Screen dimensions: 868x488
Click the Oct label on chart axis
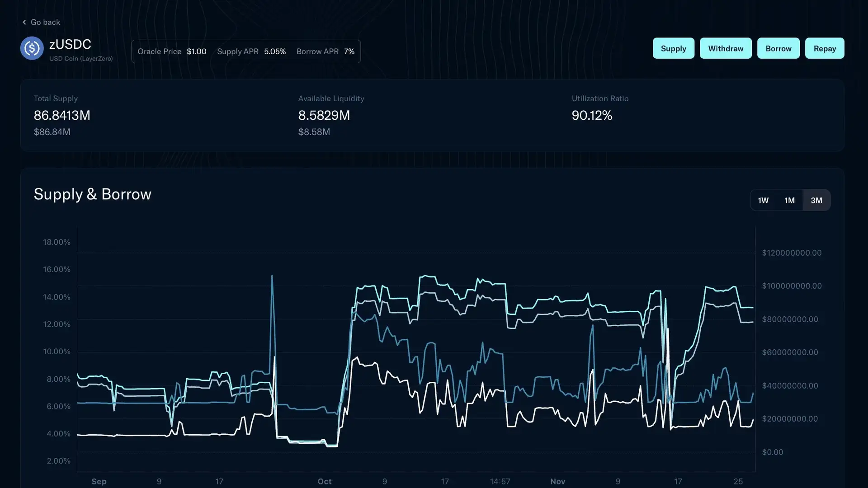point(324,481)
